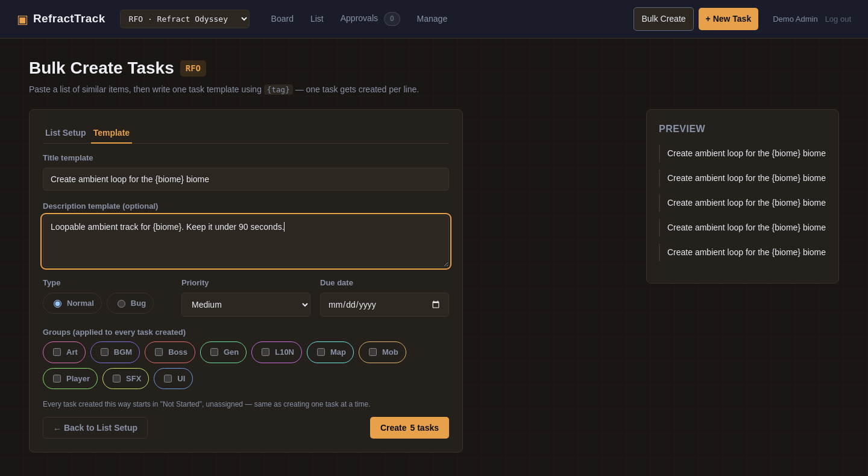Go to the List view

pos(317,19)
